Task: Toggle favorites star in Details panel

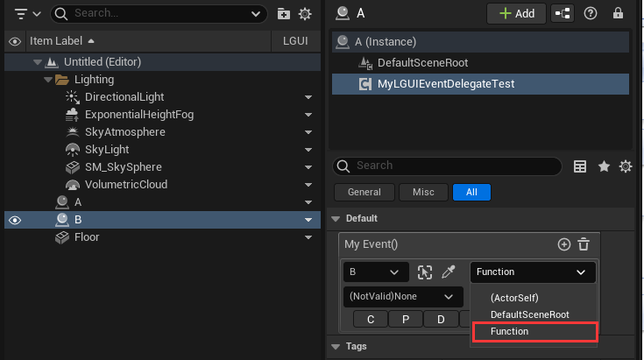Action: [604, 166]
